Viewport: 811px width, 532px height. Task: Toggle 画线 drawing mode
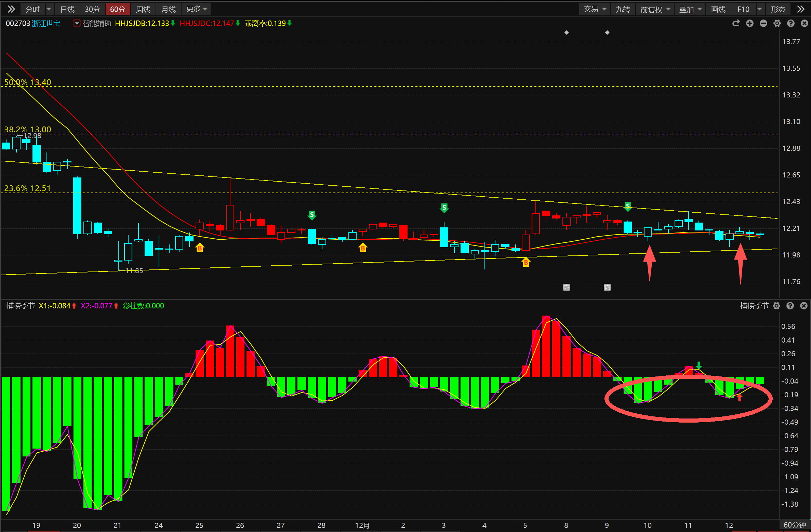pos(718,9)
